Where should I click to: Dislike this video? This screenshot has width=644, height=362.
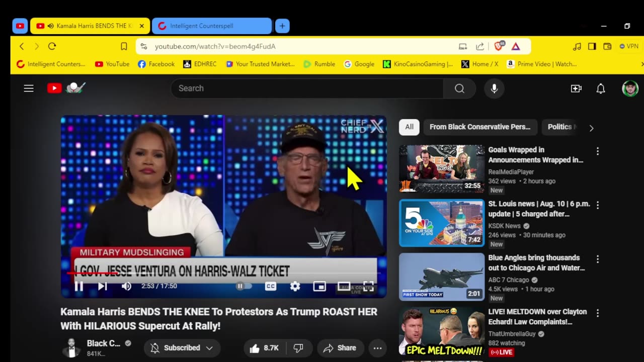298,348
